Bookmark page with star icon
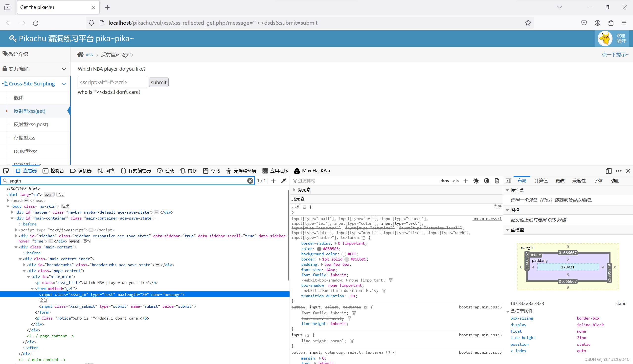Screen dimensions: 633x364 (x=528, y=23)
